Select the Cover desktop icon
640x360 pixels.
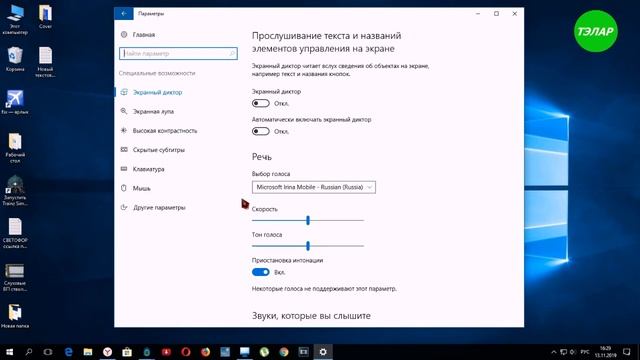(45, 17)
